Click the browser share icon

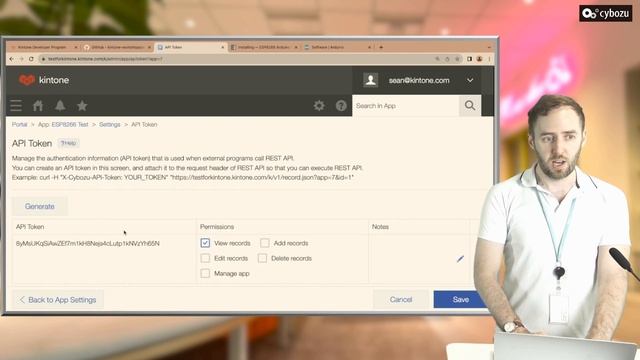click(x=447, y=59)
